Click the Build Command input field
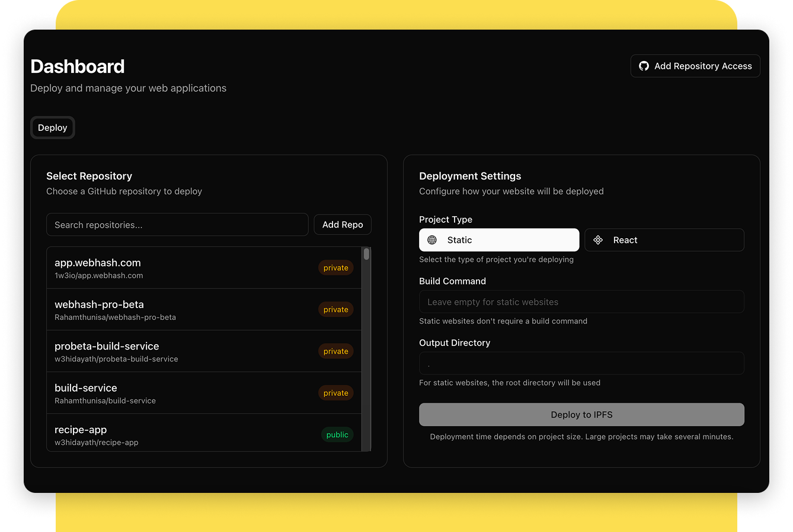Image resolution: width=793 pixels, height=532 pixels. (581, 302)
